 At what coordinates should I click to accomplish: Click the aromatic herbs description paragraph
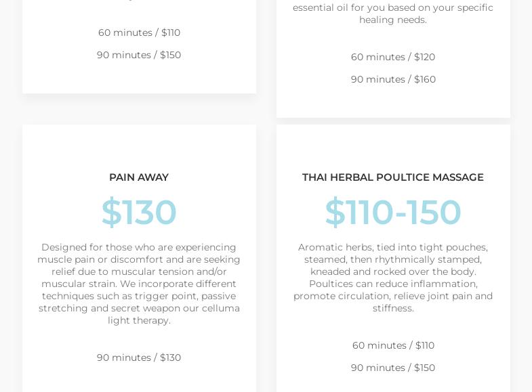point(393,278)
